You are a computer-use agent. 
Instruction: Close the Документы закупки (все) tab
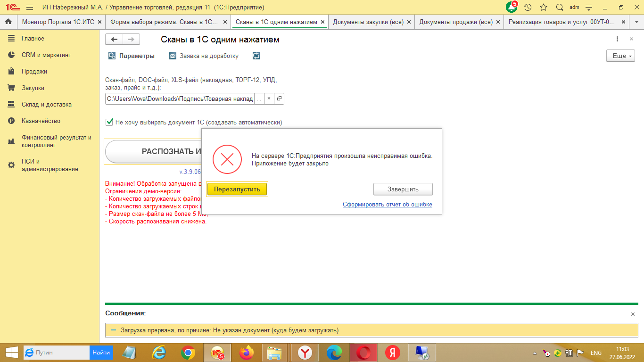409,22
